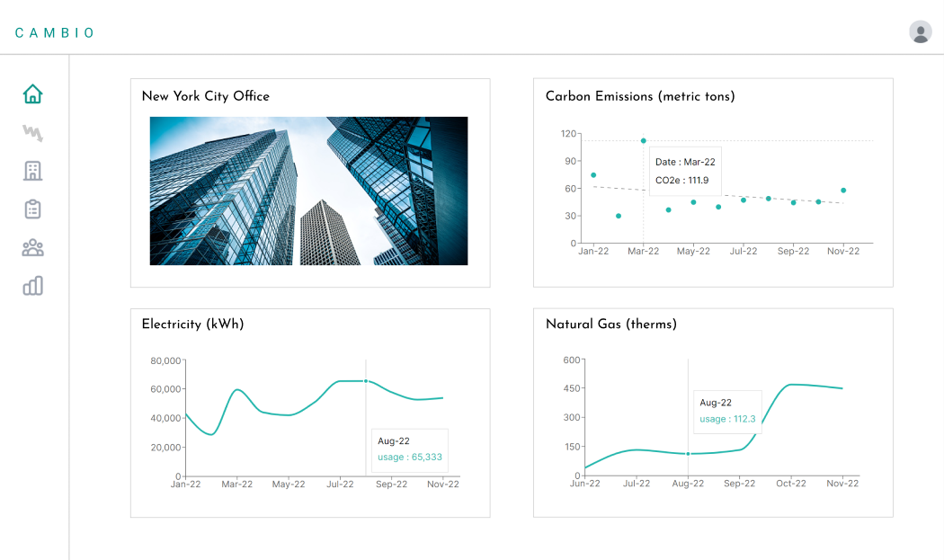Click the CO2e : 111.9 tooltip value
The height and width of the screenshot is (560, 944).
[682, 180]
